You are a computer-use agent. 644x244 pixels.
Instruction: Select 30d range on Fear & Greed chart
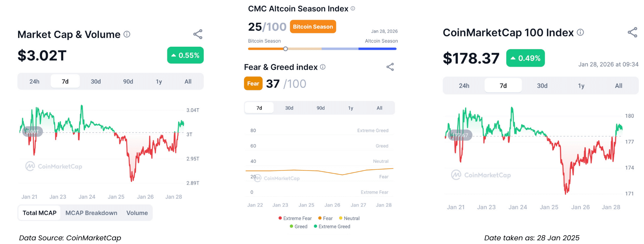[x=289, y=108]
